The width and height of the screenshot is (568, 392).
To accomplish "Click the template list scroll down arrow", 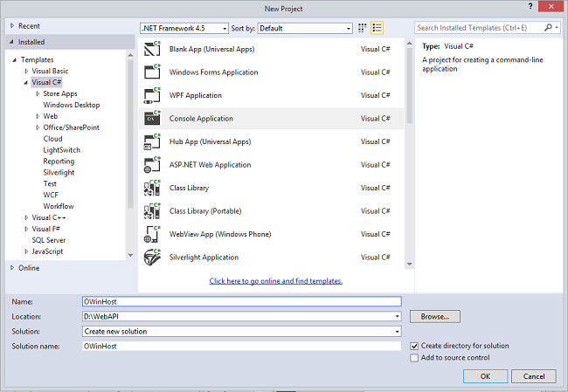I will tap(409, 265).
